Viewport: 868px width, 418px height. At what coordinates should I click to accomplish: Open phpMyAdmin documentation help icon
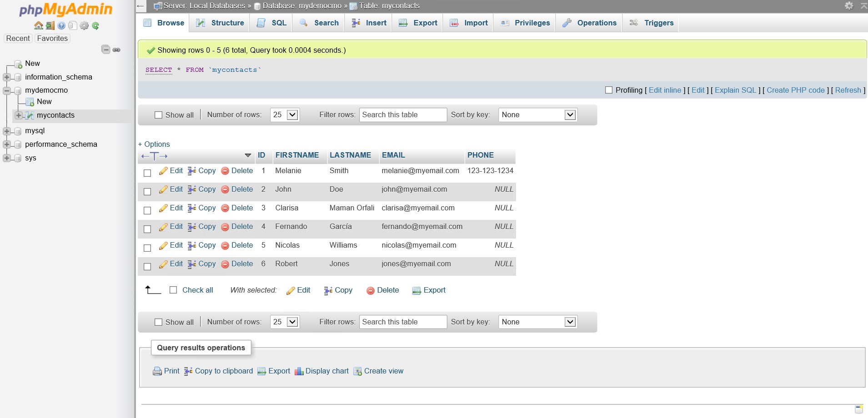(61, 25)
